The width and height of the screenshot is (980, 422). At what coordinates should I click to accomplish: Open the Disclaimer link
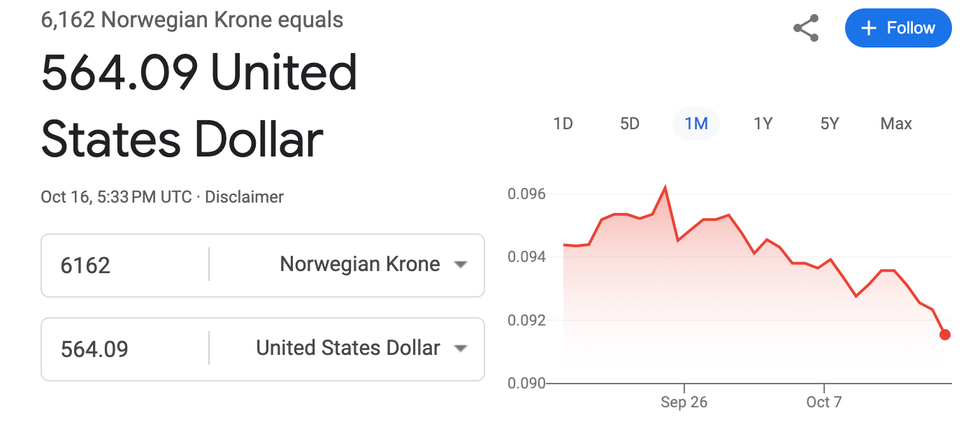pyautogui.click(x=245, y=197)
